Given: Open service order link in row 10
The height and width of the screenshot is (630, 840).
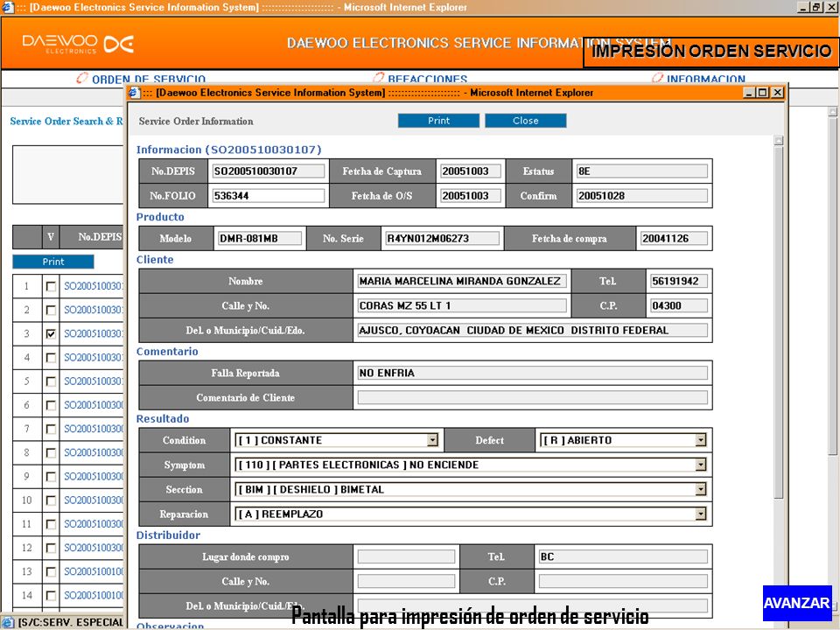Looking at the screenshot, I should (94, 500).
